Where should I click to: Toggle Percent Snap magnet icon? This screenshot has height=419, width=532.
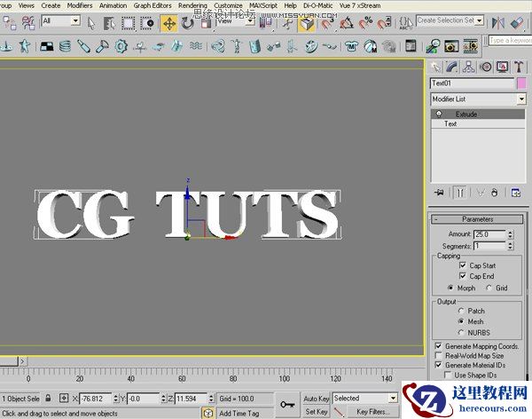pos(365,23)
